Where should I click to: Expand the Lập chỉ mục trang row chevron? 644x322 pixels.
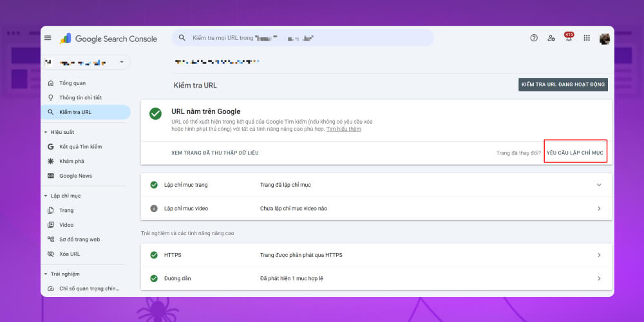click(x=599, y=185)
